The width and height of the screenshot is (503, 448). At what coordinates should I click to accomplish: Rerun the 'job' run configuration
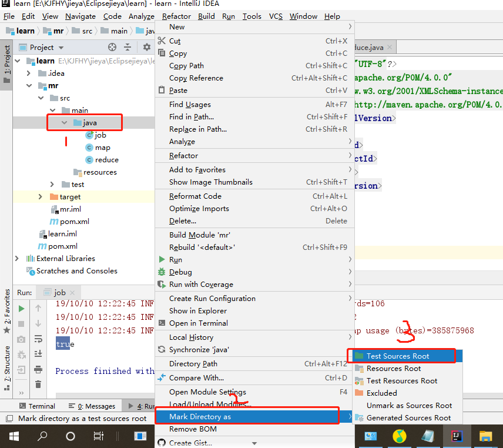[21, 309]
